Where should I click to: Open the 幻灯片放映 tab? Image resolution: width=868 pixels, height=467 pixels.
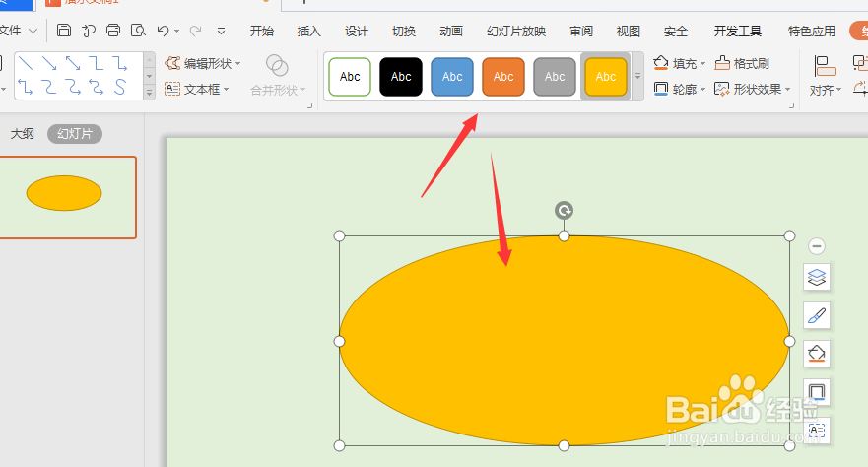[x=516, y=31]
